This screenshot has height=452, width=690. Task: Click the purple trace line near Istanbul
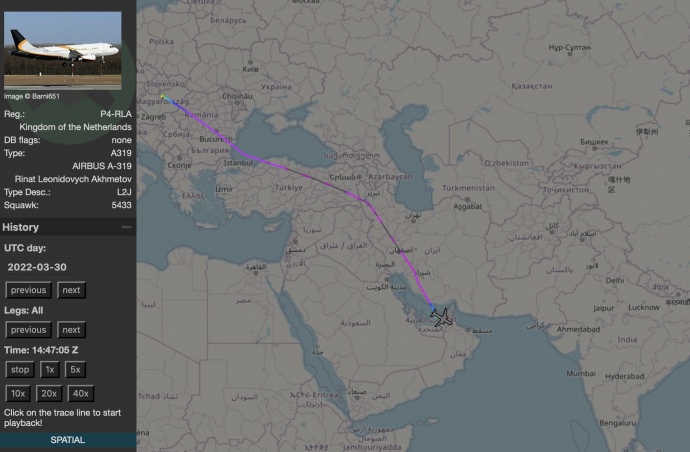pyautogui.click(x=262, y=158)
